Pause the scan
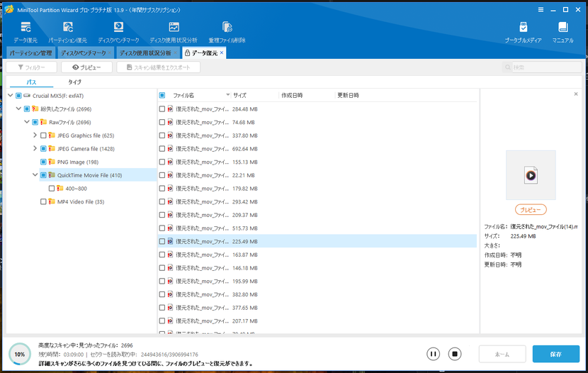Image resolution: width=588 pixels, height=373 pixels. click(433, 354)
